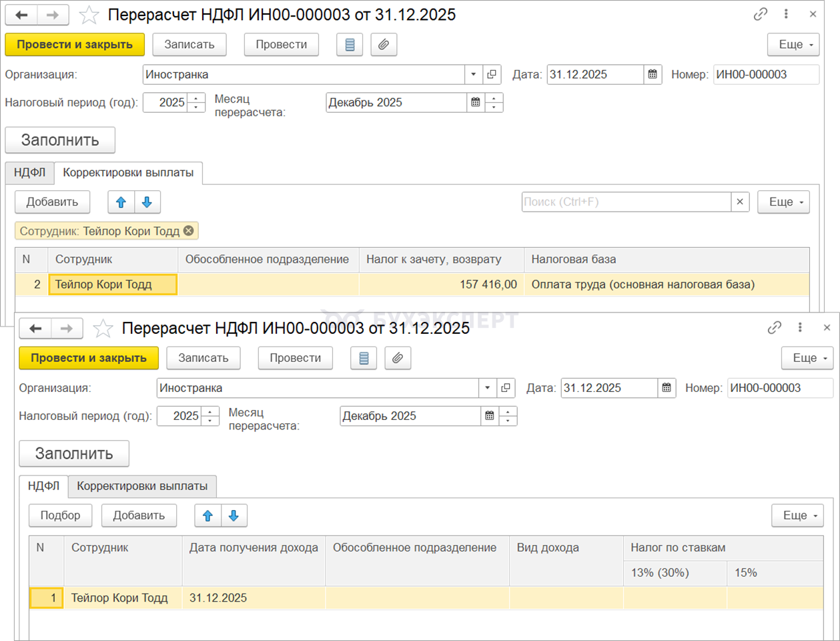
Task: Open the calendar picker beside the Дата field in the upper window
Action: pyautogui.click(x=653, y=75)
